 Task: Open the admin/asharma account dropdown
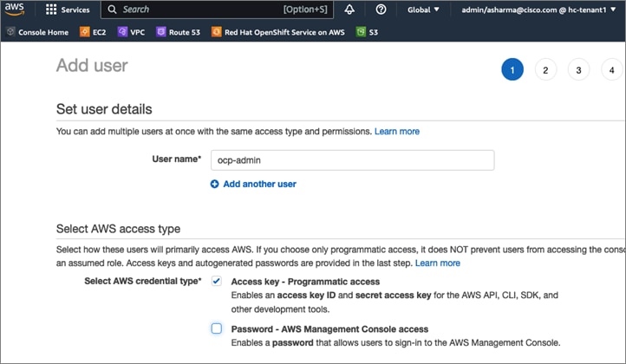[538, 10]
